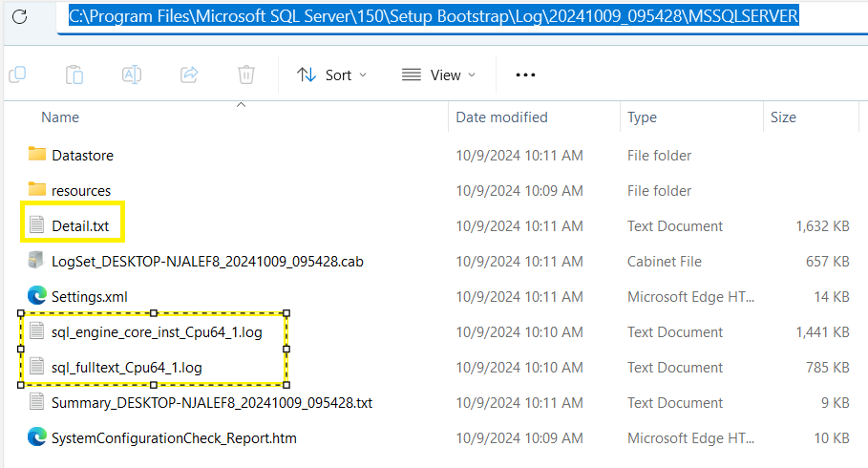
Task: Select the Settings.xml Edge file icon
Action: click(37, 296)
